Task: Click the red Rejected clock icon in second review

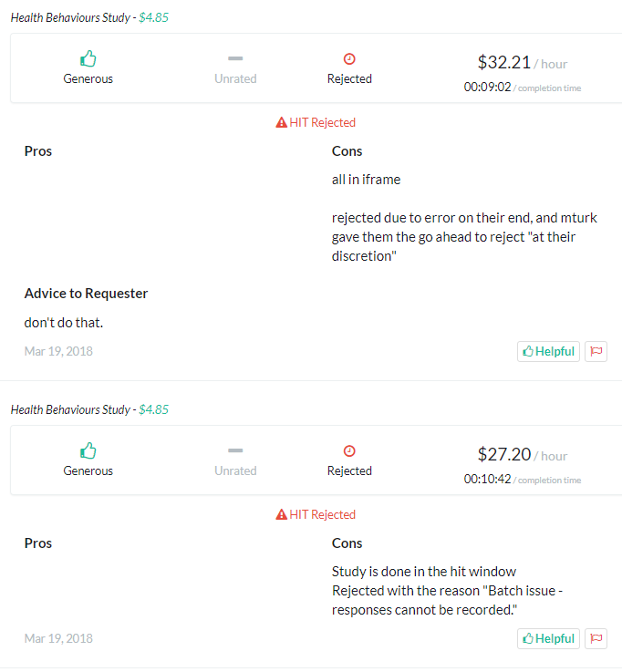Action: pos(349,450)
